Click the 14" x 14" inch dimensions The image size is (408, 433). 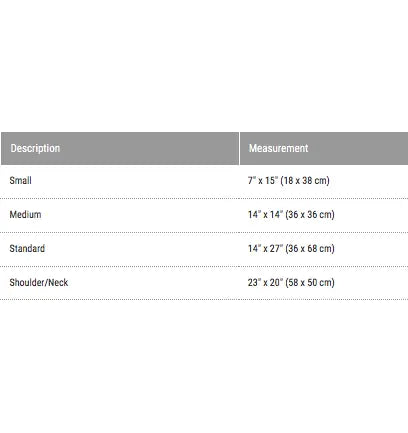265,214
